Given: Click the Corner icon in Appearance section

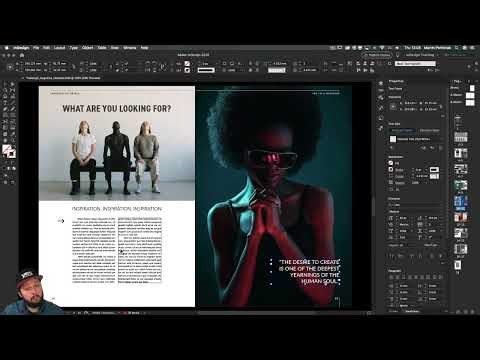Looking at the screenshot, I should [x=391, y=176].
